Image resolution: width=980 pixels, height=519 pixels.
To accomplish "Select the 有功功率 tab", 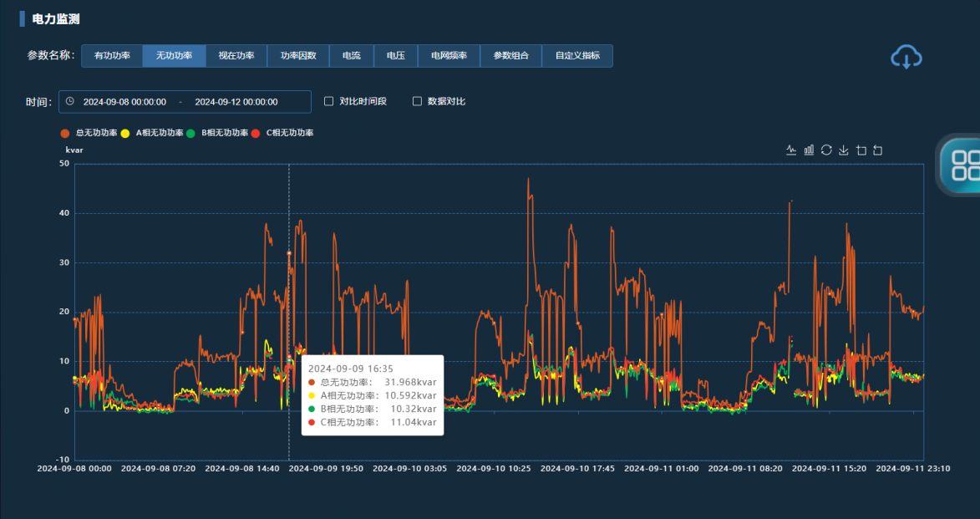I will [112, 56].
